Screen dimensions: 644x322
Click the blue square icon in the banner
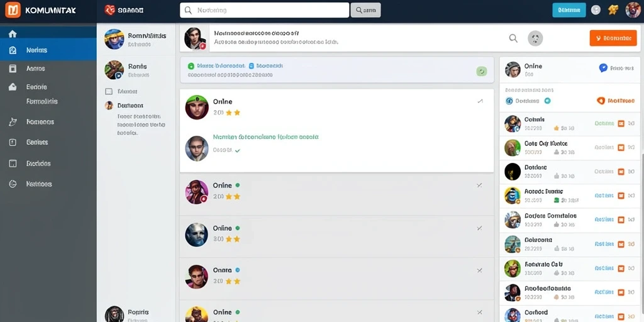pyautogui.click(x=252, y=65)
